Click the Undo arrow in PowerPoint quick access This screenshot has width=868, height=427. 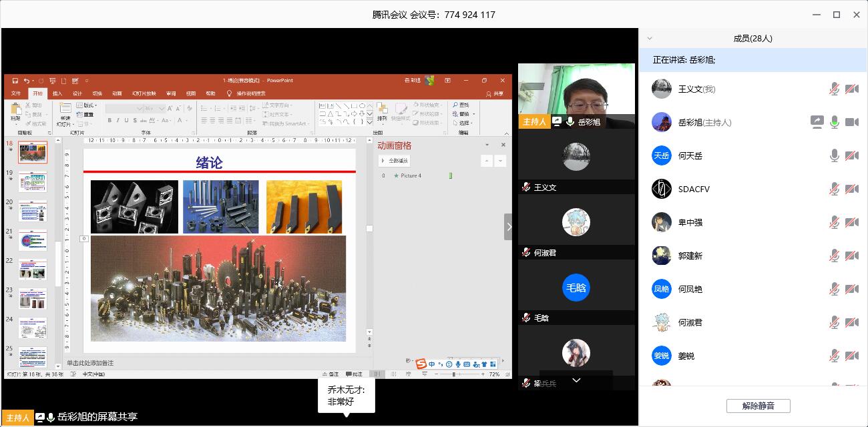26,81
